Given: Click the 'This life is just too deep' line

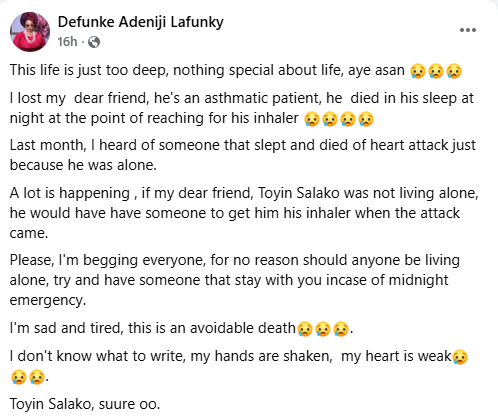Looking at the screenshot, I should [x=236, y=71].
